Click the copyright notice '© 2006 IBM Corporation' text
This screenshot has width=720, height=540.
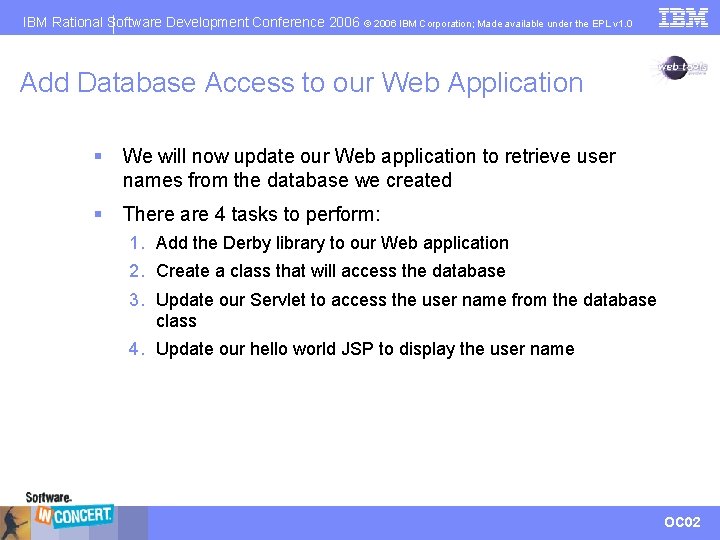(417, 24)
